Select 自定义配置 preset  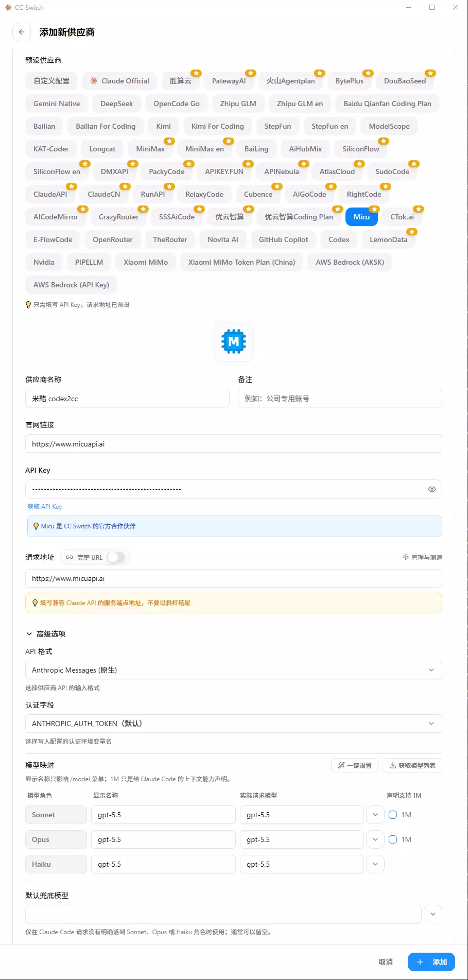point(51,81)
